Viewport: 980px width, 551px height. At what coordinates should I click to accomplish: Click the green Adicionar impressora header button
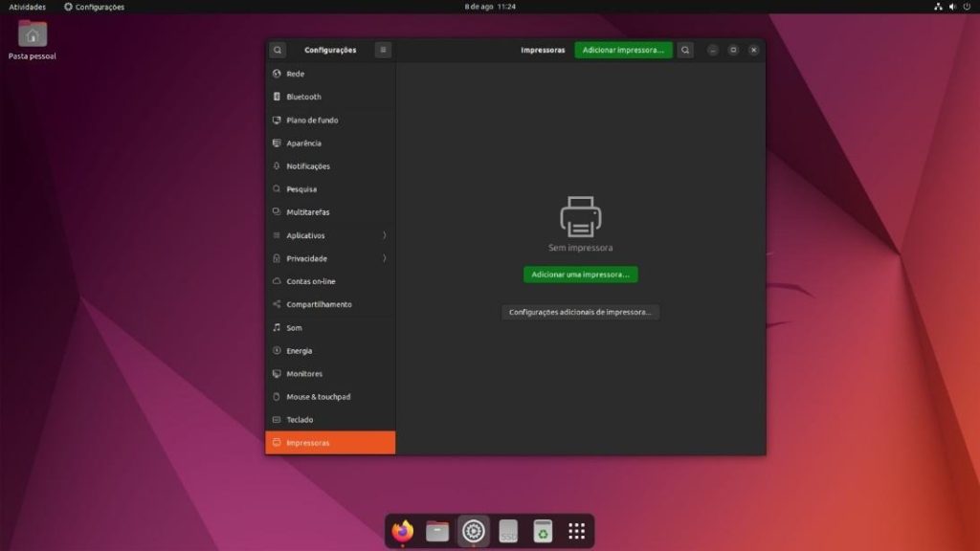(x=623, y=50)
